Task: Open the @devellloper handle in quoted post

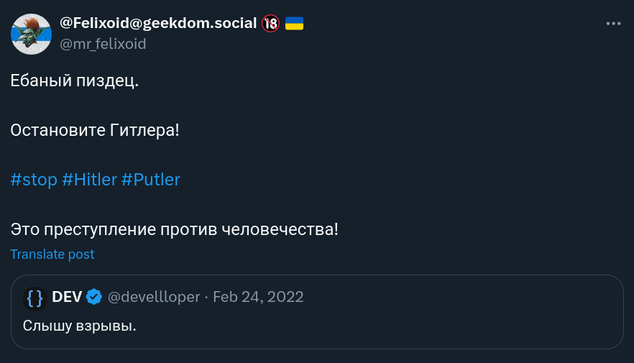Action: coord(154,297)
